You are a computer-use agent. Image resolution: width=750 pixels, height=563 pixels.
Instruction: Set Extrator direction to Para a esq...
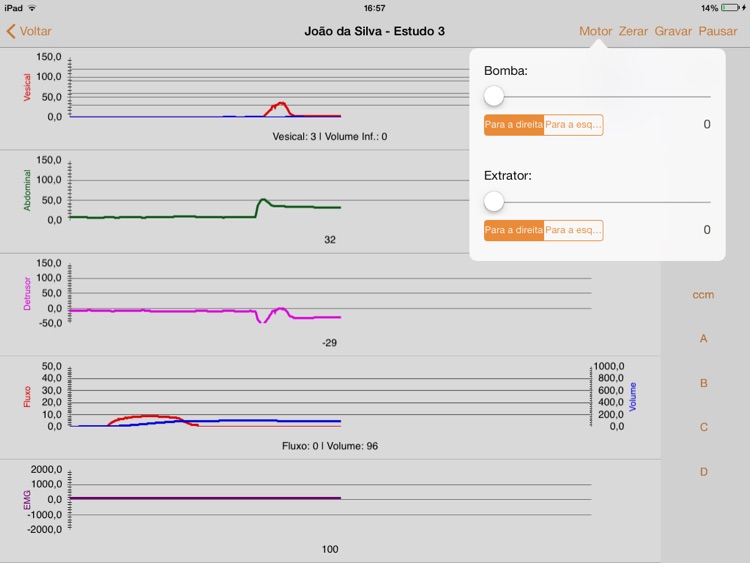pos(573,230)
